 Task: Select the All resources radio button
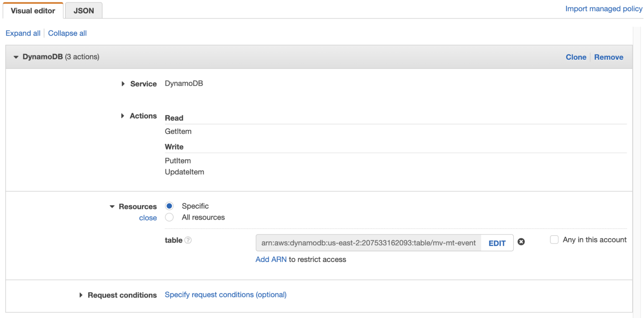click(169, 217)
